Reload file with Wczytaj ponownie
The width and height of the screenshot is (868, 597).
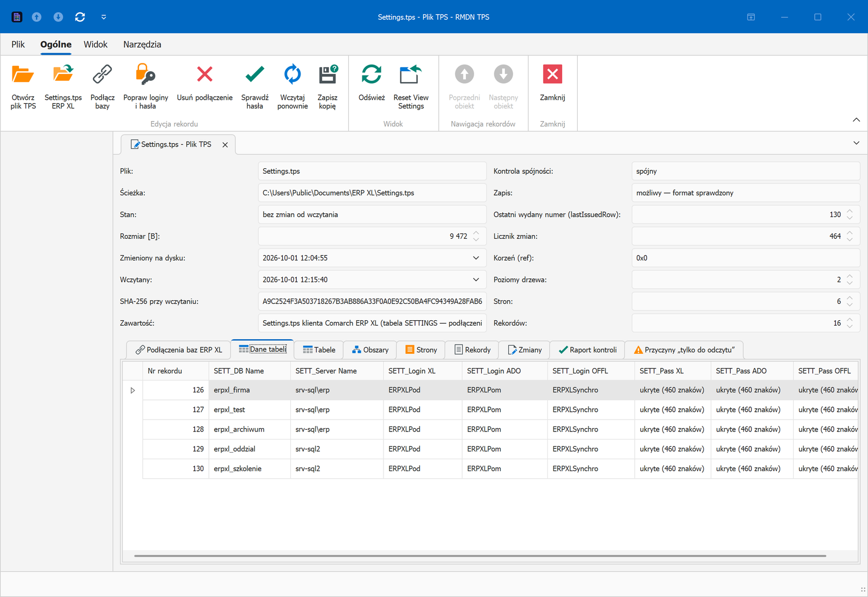(x=292, y=87)
